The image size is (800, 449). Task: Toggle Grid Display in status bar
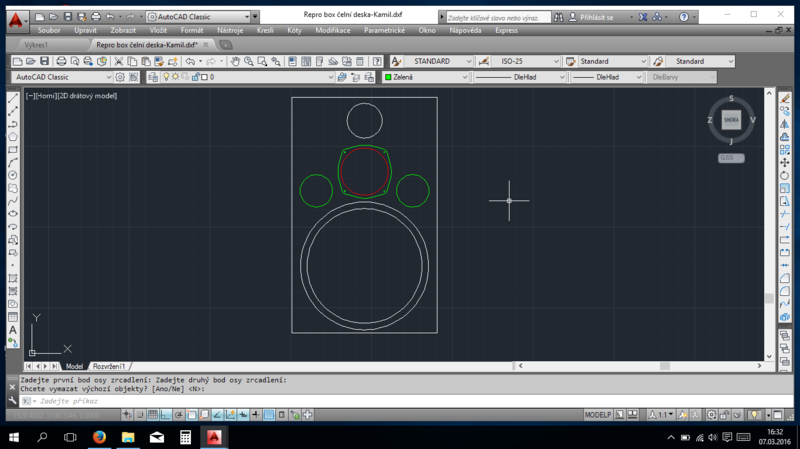pos(153,415)
